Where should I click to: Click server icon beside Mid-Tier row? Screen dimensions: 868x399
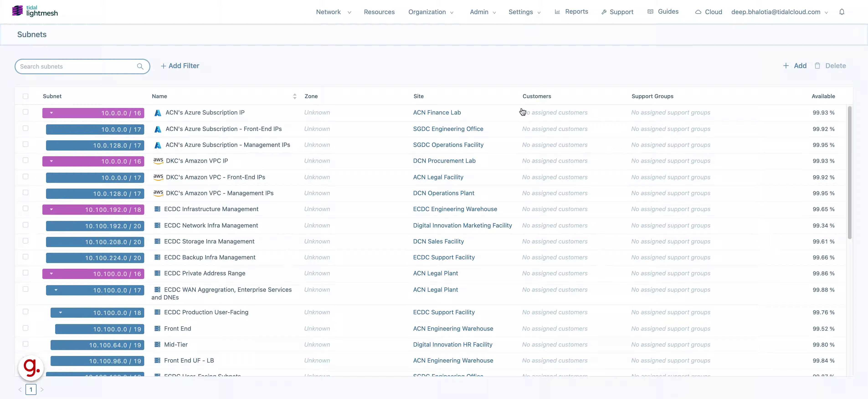(157, 344)
